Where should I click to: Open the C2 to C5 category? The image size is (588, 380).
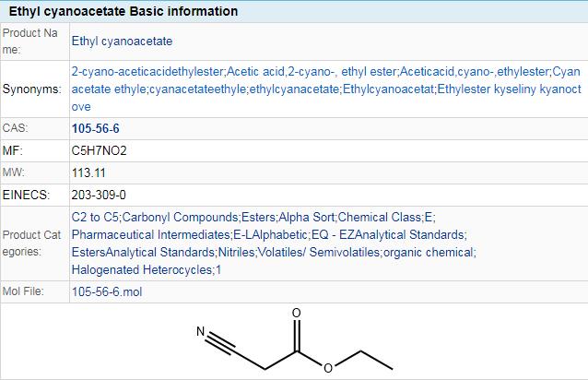(94, 217)
